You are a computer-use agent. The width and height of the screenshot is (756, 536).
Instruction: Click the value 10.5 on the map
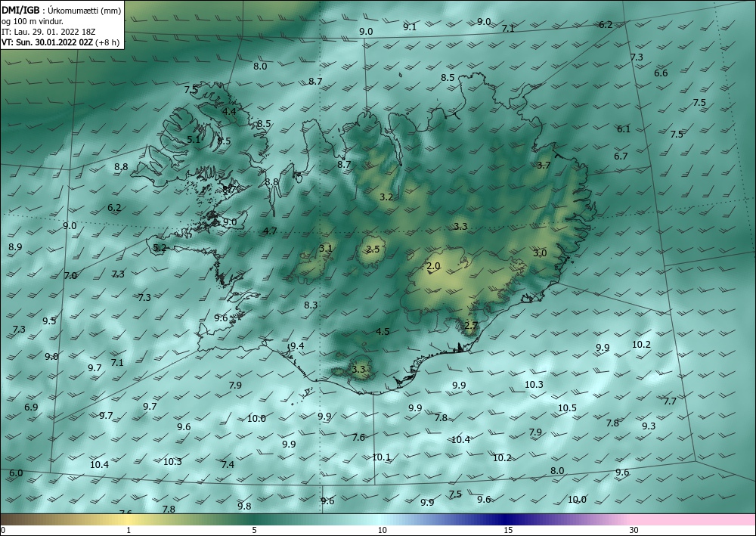point(567,408)
